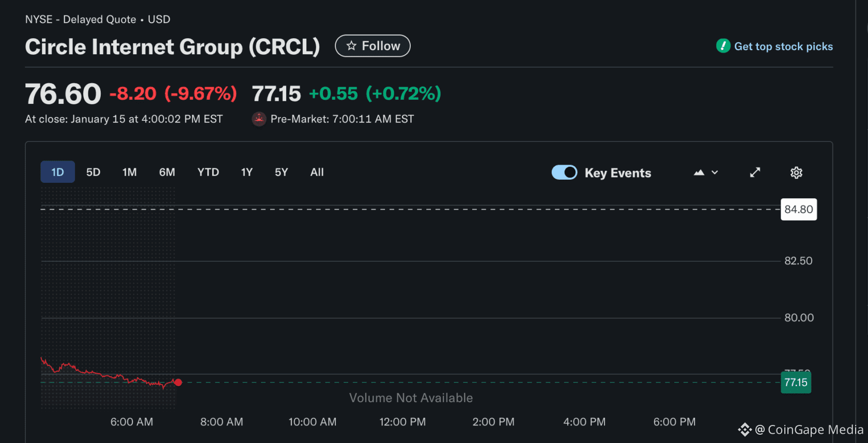Show the 6M chart range
The image size is (868, 443).
click(x=167, y=172)
